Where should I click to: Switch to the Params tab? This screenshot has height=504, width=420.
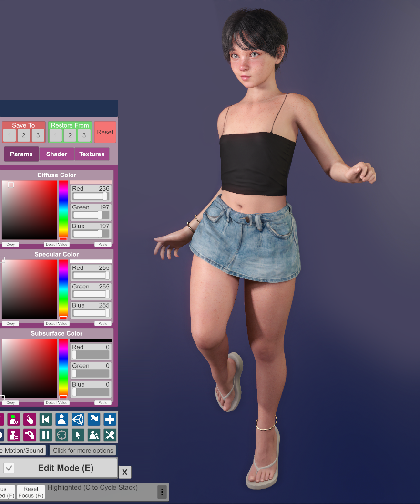pyautogui.click(x=21, y=154)
